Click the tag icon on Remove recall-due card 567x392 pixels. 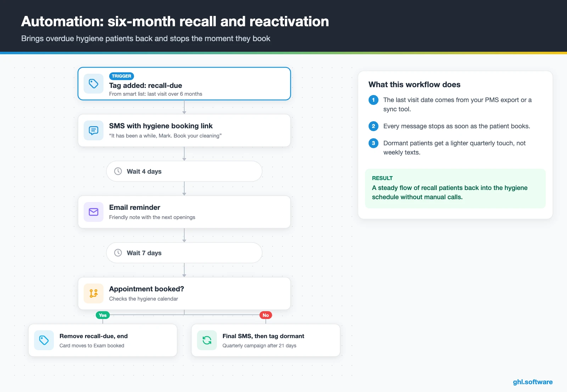click(x=44, y=340)
